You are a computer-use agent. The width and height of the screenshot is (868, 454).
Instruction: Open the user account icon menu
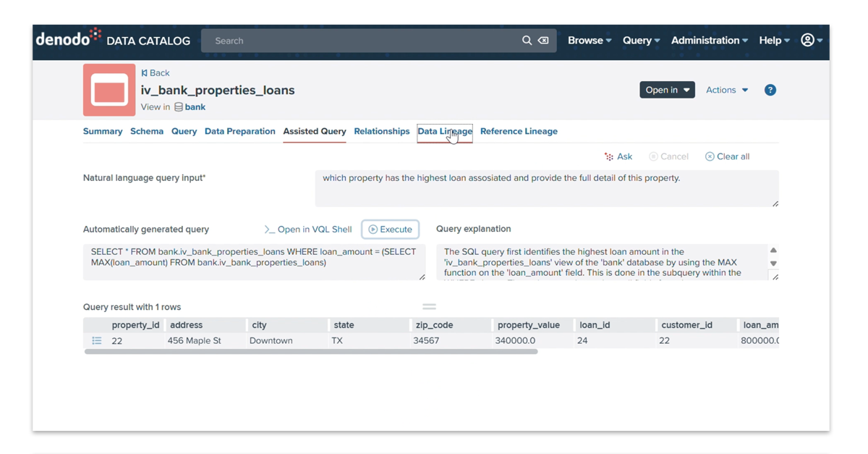click(812, 41)
